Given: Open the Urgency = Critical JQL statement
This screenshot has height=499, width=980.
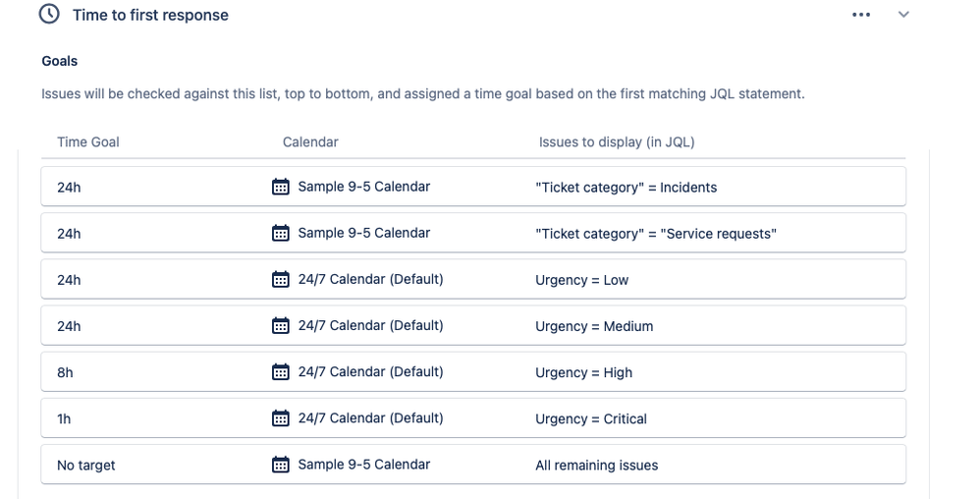Looking at the screenshot, I should (590, 419).
